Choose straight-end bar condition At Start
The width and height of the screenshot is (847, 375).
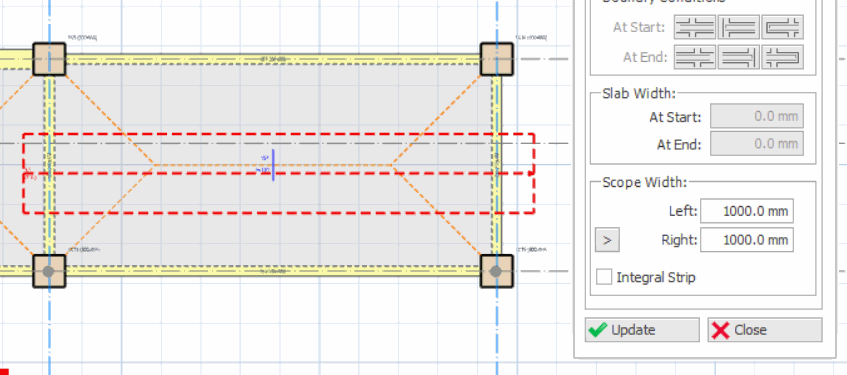point(738,27)
